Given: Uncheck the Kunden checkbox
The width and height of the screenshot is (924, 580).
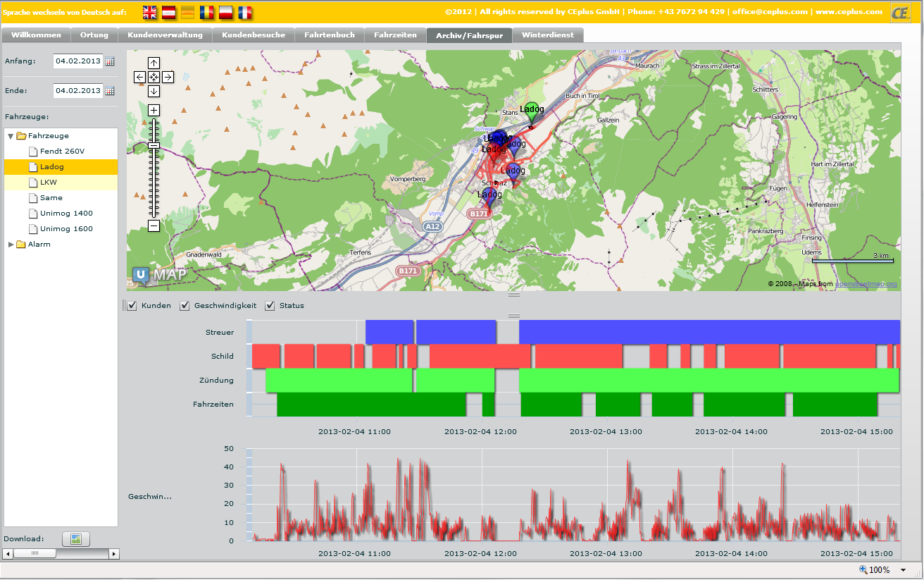Looking at the screenshot, I should 132,306.
